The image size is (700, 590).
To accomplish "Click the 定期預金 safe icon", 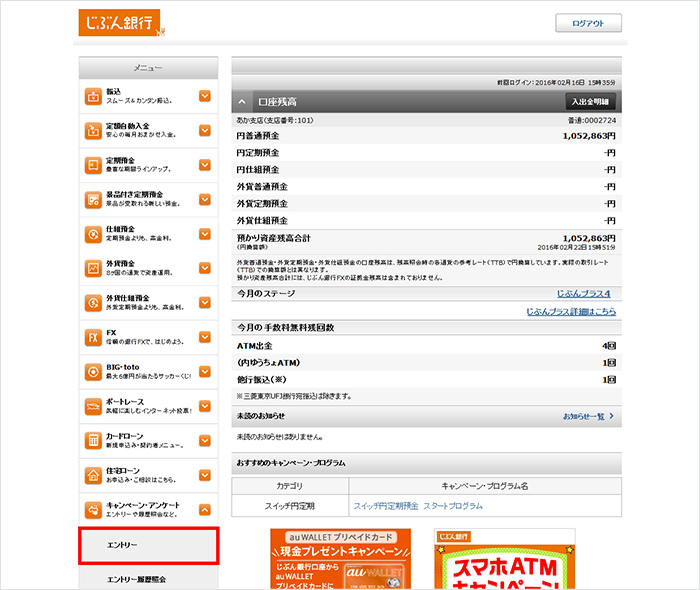I will point(93,165).
